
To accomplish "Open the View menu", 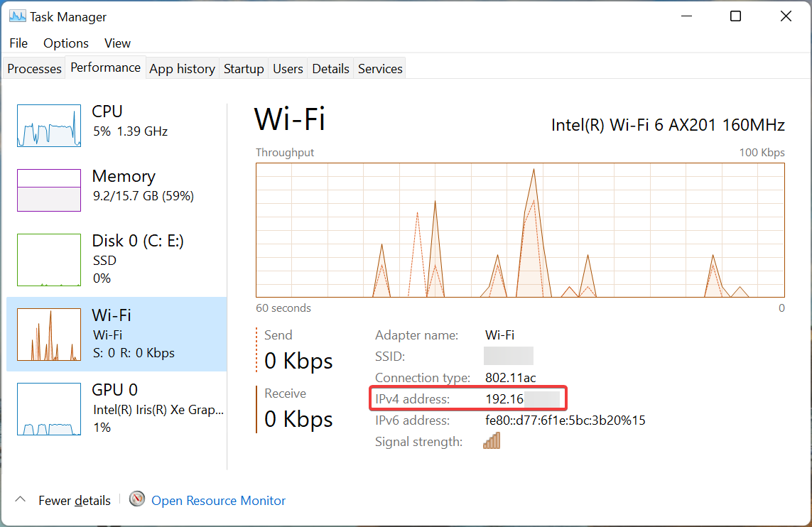I will pos(118,43).
